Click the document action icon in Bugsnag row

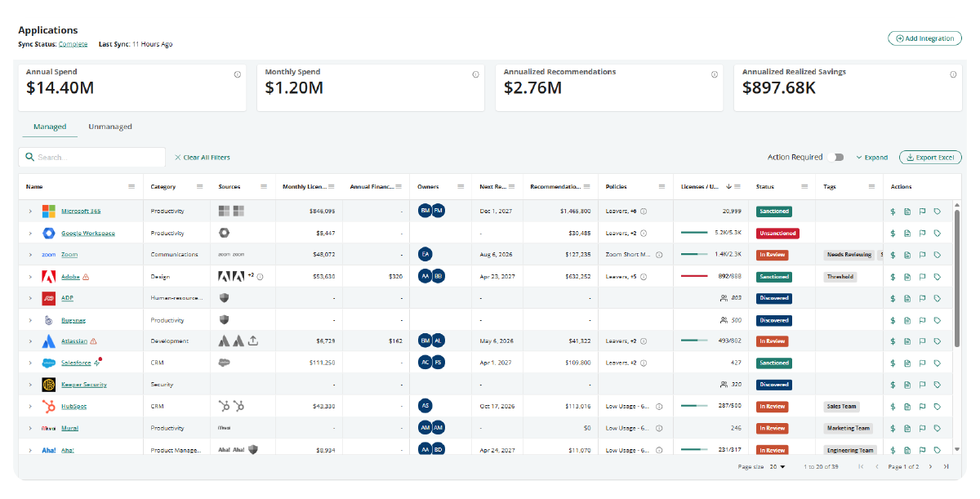[x=907, y=320]
